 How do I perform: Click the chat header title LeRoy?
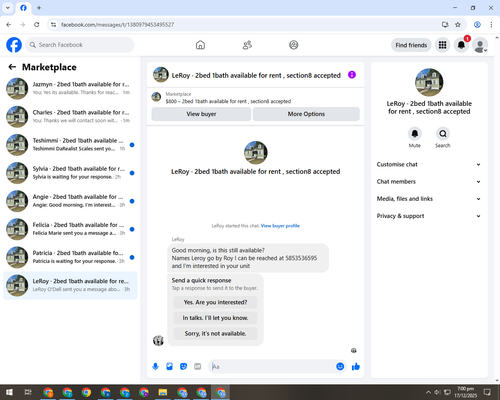click(256, 76)
